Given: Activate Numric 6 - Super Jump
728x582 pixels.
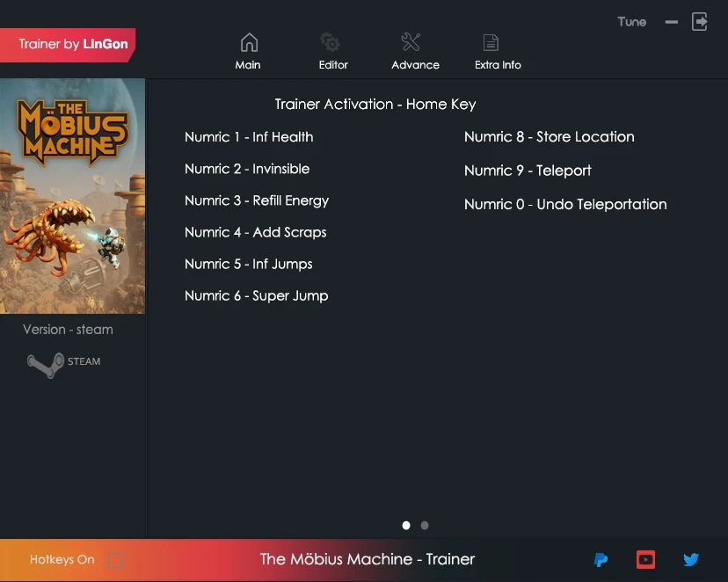Looking at the screenshot, I should (x=256, y=296).
